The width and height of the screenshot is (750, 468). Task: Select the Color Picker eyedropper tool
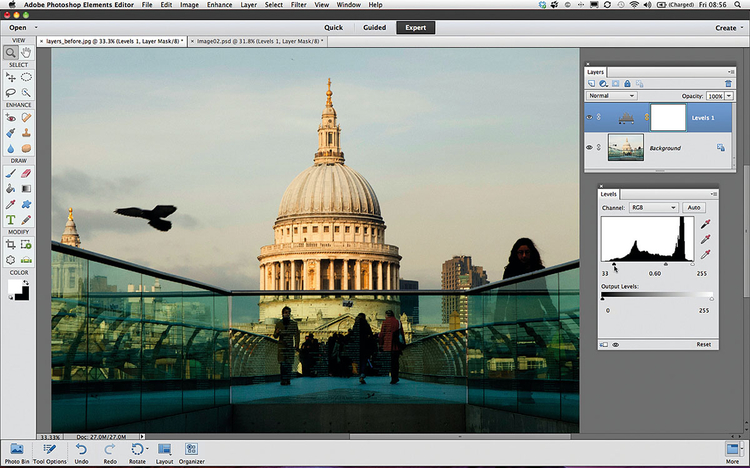coord(11,204)
